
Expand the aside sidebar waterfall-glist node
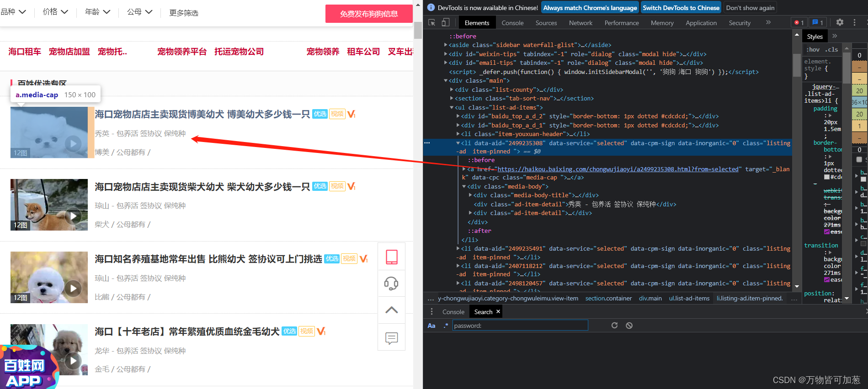tap(446, 45)
